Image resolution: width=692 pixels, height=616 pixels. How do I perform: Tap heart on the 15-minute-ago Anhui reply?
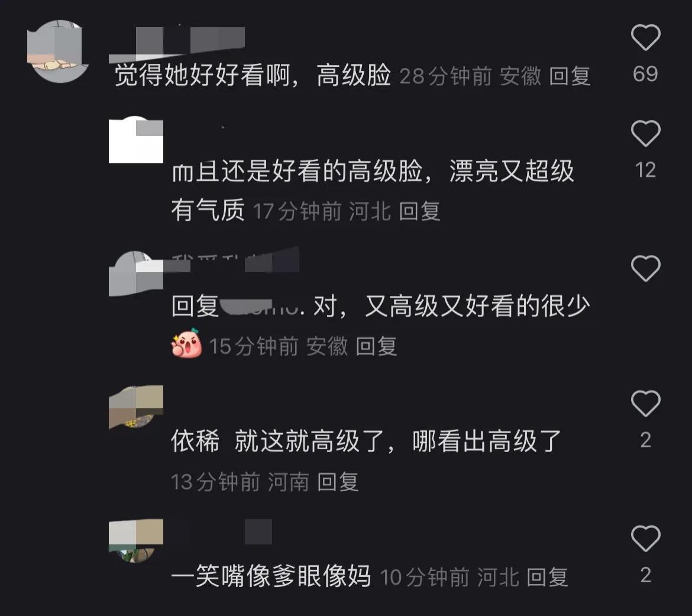(645, 269)
